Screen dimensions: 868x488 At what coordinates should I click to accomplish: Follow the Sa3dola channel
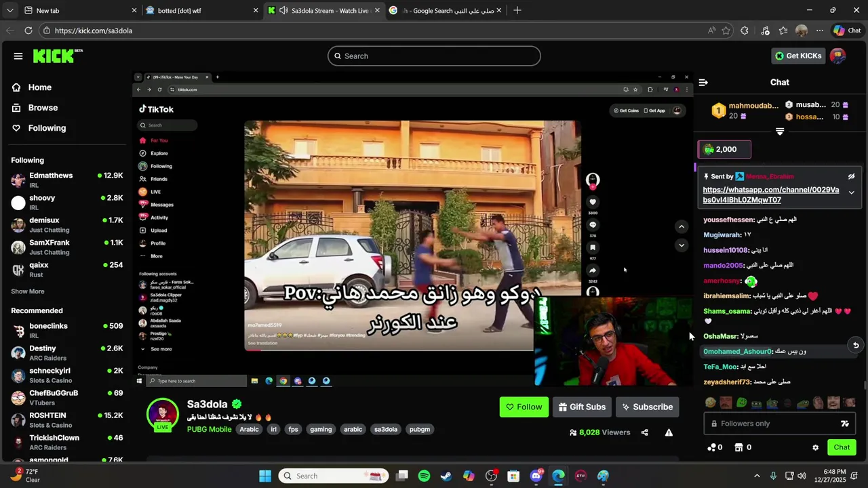pyautogui.click(x=524, y=407)
